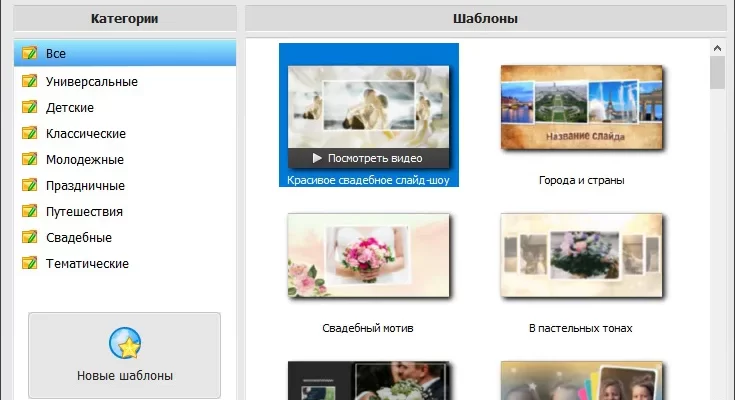Click the Города и страны caption
Viewport: 735px width, 400px height.
[581, 180]
